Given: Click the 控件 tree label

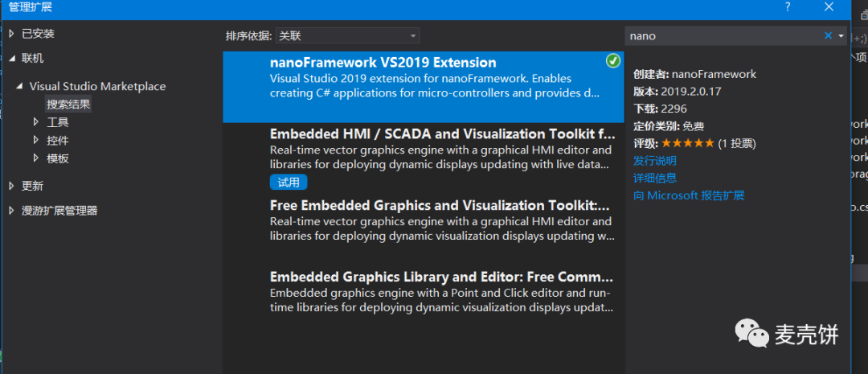Looking at the screenshot, I should (x=58, y=140).
